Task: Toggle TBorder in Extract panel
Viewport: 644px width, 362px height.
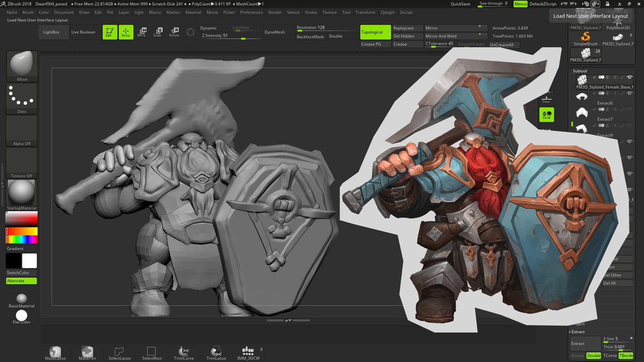Action: [x=626, y=356]
